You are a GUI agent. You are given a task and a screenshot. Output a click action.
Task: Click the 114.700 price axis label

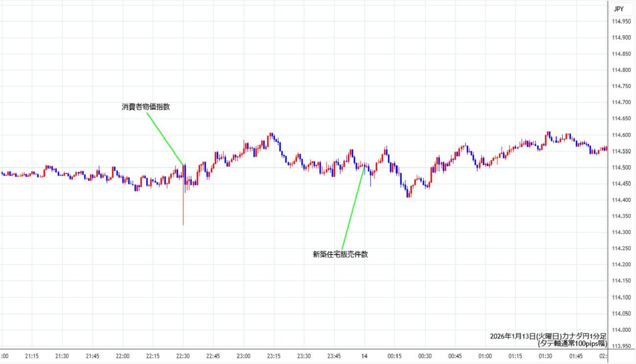[621, 103]
